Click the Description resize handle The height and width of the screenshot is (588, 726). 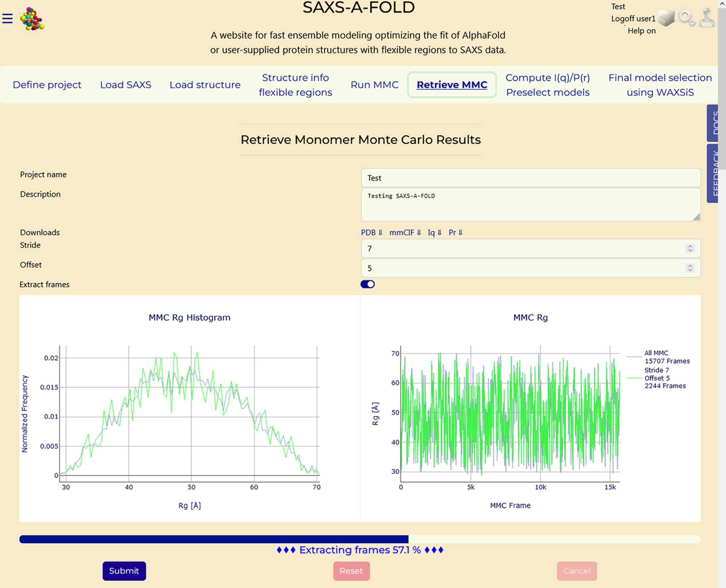pos(696,218)
